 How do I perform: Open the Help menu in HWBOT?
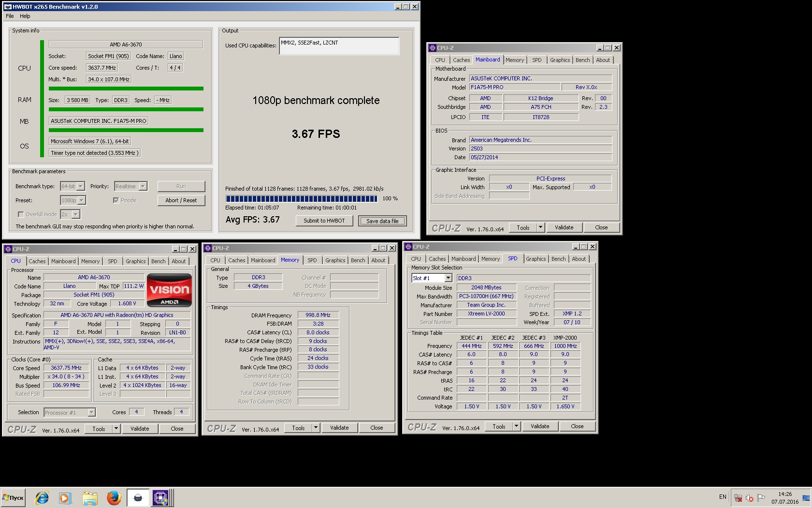pyautogui.click(x=25, y=16)
